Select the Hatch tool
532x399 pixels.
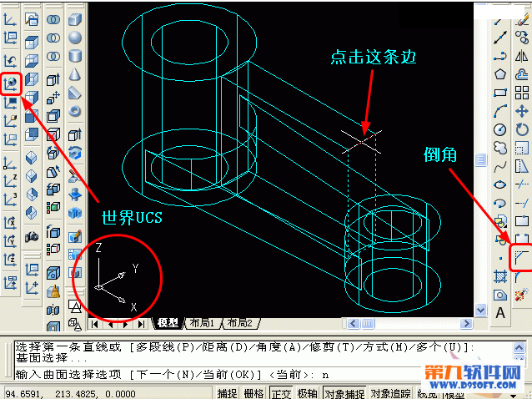point(500,276)
